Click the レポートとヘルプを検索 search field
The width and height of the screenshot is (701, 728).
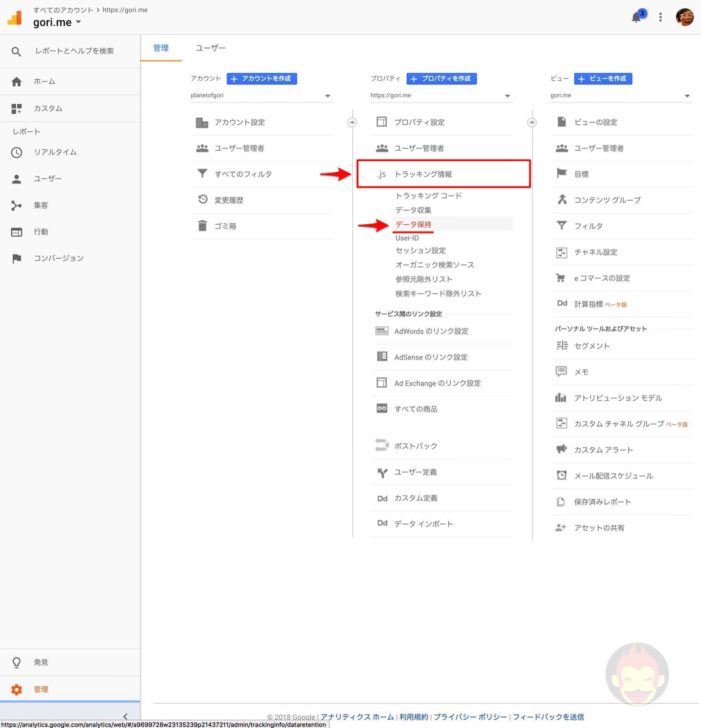(x=74, y=51)
